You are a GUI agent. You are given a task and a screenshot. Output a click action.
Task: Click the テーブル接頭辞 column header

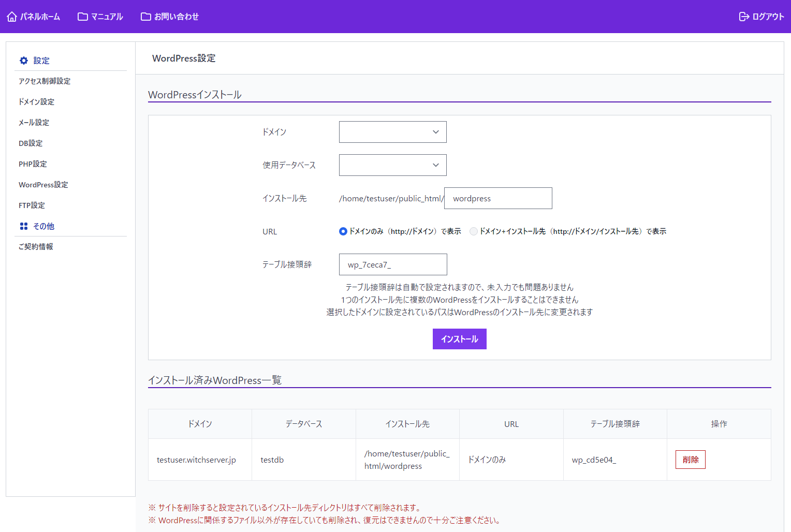615,424
